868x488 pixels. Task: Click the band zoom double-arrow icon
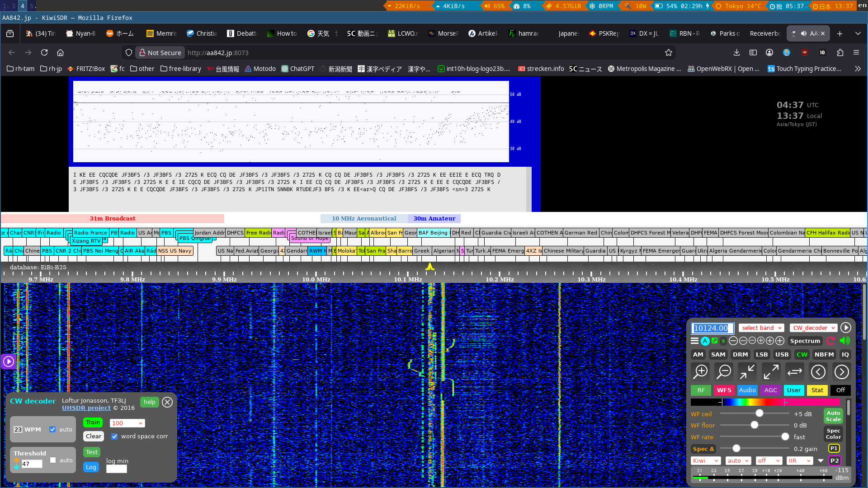(x=795, y=372)
